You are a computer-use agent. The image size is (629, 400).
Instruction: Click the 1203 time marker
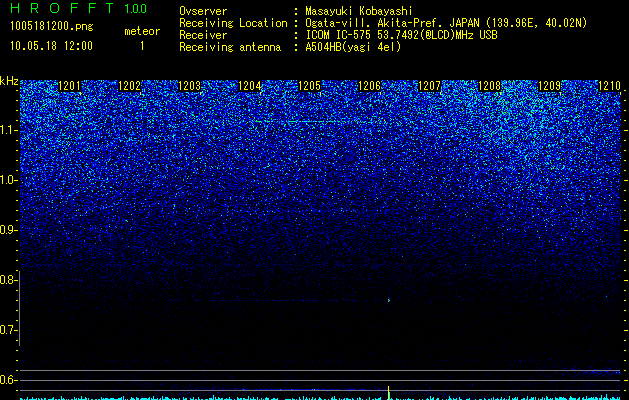click(x=189, y=86)
